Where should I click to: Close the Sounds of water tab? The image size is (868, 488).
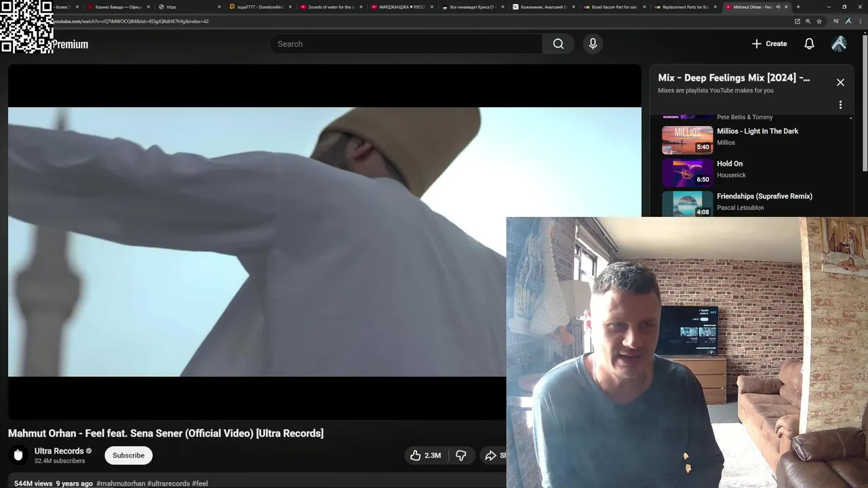tap(361, 7)
